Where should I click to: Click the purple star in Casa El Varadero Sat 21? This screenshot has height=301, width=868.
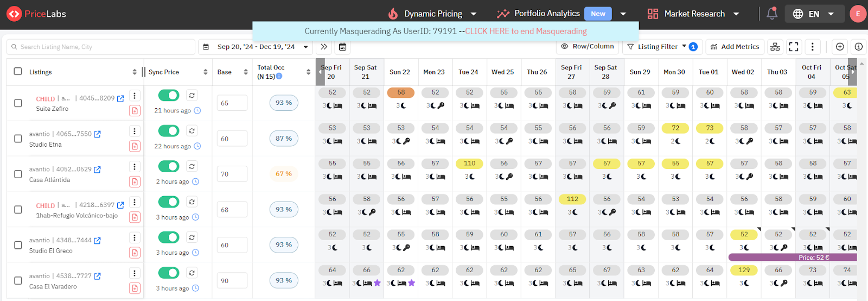378,283
